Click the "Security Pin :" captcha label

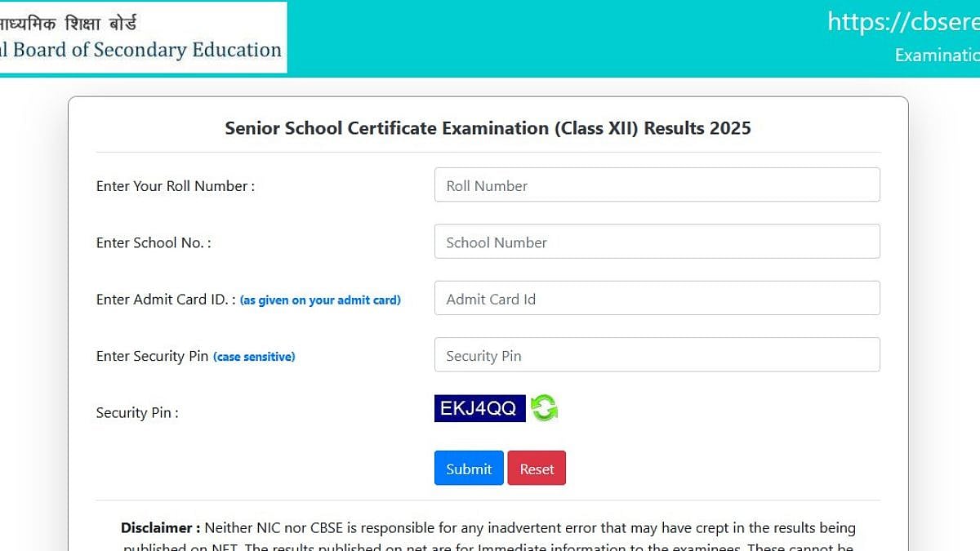136,413
